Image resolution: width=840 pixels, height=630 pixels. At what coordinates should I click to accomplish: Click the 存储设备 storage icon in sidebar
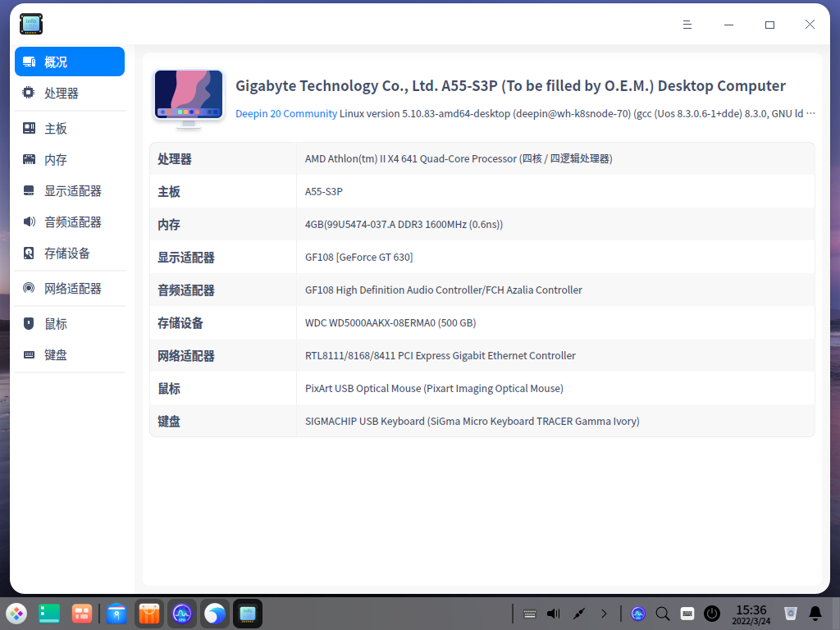pos(29,253)
